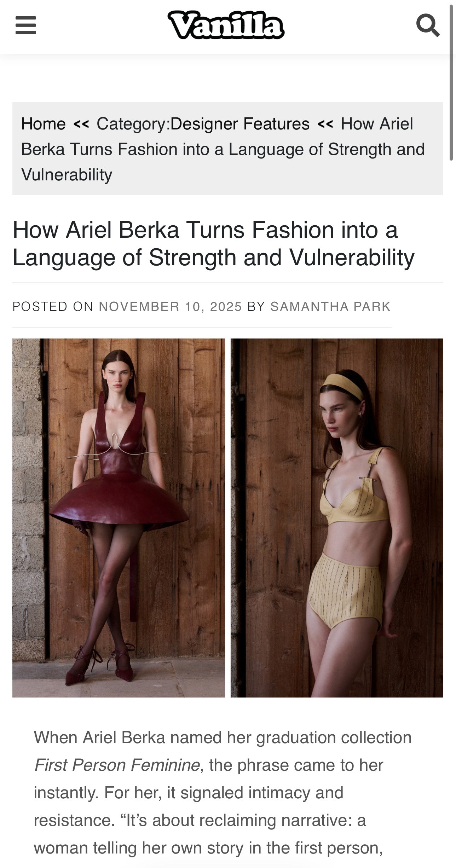Click the opening paragraph's first line
The image size is (456, 868).
click(223, 737)
